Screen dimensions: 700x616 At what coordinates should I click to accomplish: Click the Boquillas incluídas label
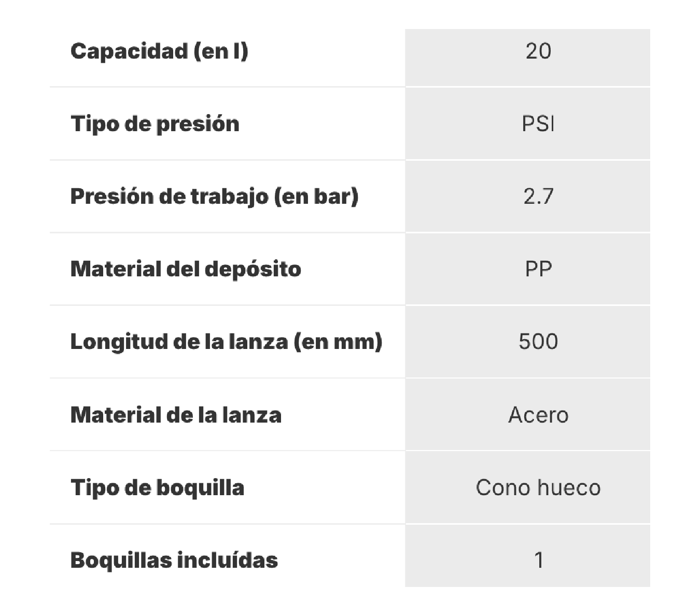174,560
